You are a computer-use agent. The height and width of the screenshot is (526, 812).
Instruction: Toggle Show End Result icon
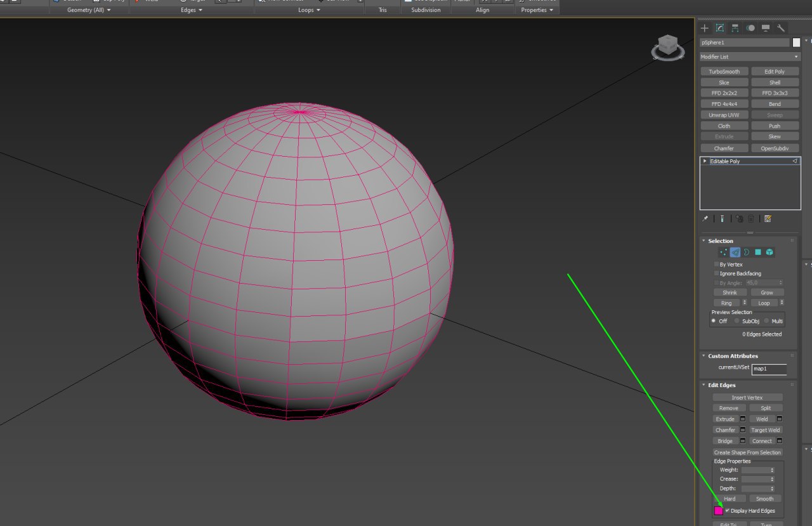tap(723, 218)
